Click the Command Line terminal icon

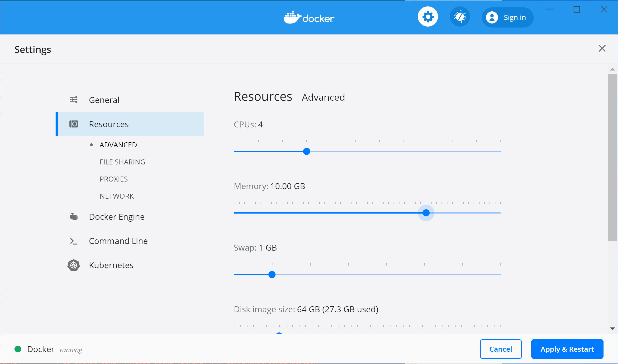(73, 241)
